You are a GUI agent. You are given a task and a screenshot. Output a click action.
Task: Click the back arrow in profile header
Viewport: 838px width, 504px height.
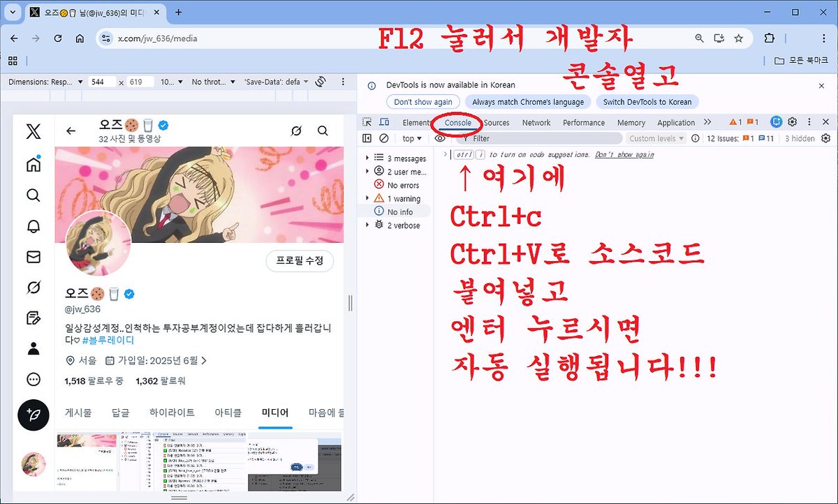[71, 131]
